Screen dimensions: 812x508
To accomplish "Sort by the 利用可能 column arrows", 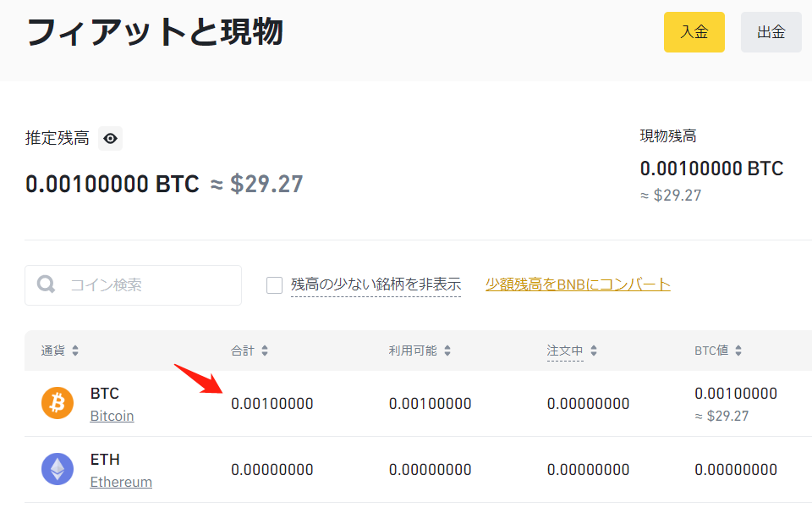I will 447,351.
